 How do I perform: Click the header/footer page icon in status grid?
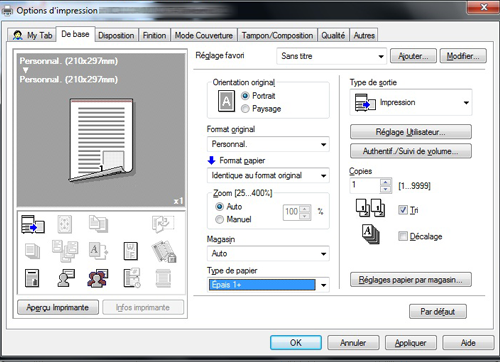tap(32, 278)
